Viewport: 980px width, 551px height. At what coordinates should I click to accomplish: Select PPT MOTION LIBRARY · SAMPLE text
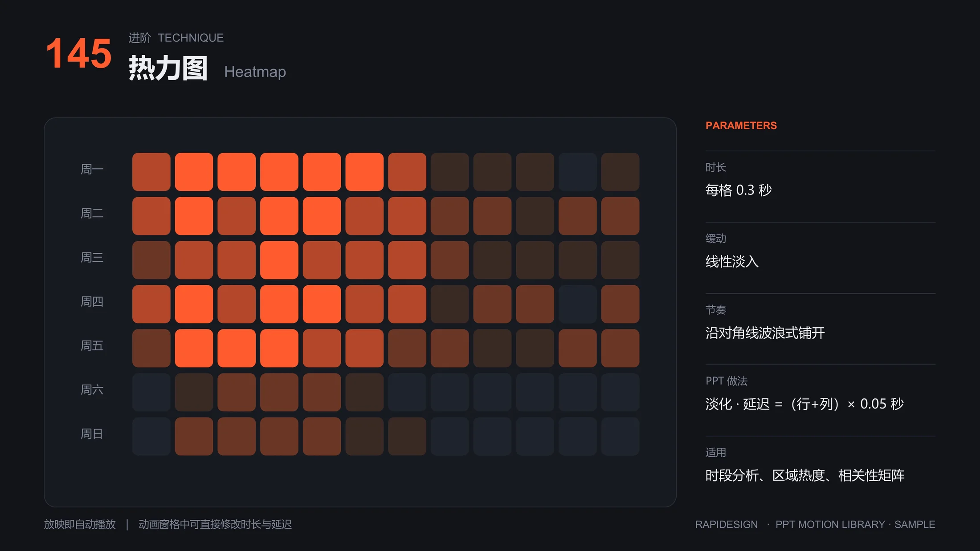pyautogui.click(x=855, y=524)
